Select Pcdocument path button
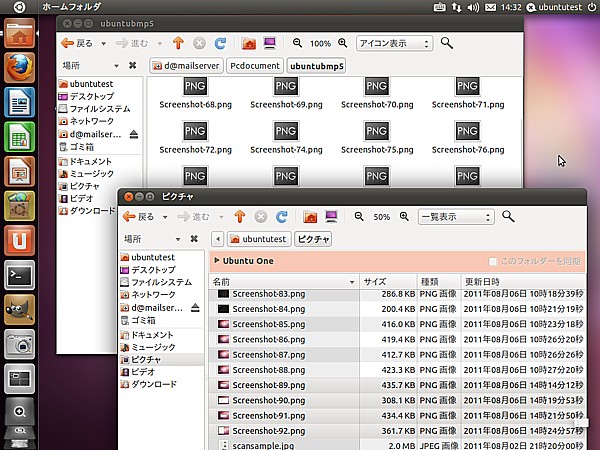 [x=255, y=66]
